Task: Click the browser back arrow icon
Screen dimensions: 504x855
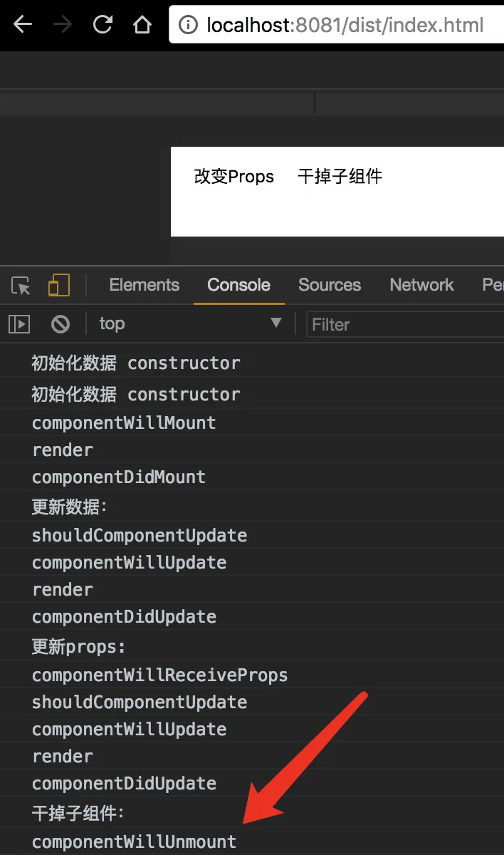Action: point(22,25)
